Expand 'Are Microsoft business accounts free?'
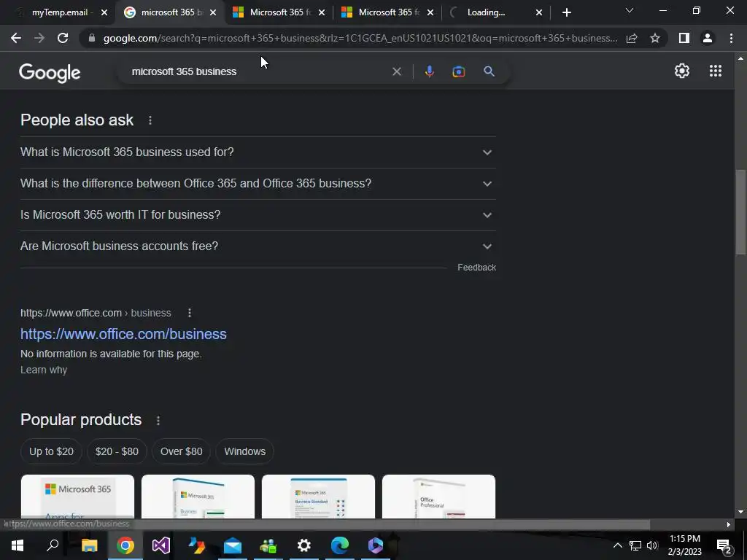This screenshot has width=747, height=560. 258,246
